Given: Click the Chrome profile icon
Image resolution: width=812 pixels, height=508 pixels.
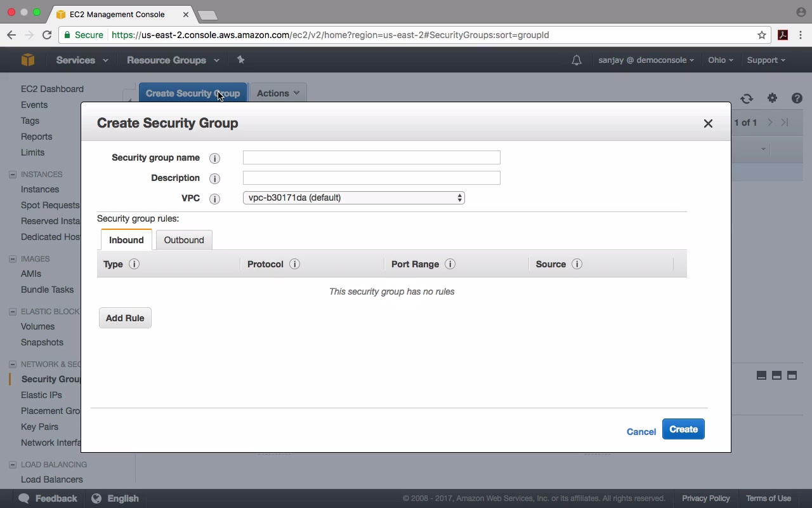Looking at the screenshot, I should click(801, 12).
